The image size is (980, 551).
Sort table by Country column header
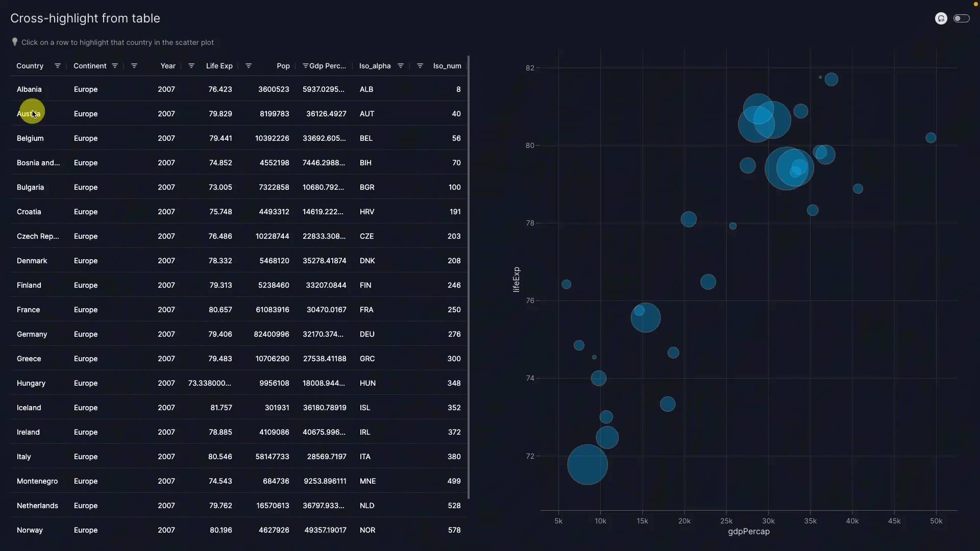point(30,66)
